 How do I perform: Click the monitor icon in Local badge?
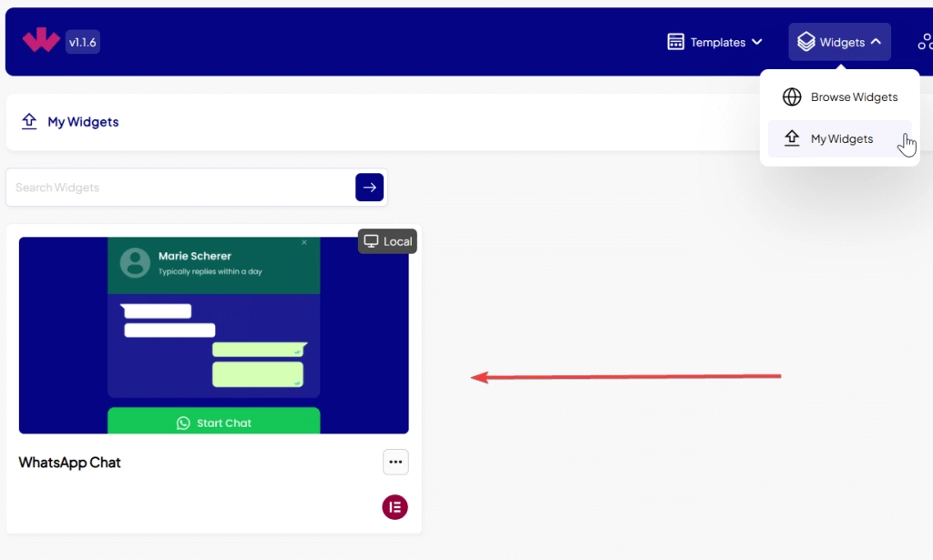coord(372,241)
